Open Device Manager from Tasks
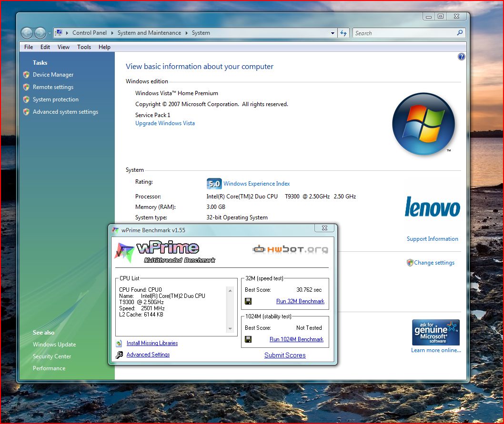The height and width of the screenshot is (424, 504). (53, 75)
